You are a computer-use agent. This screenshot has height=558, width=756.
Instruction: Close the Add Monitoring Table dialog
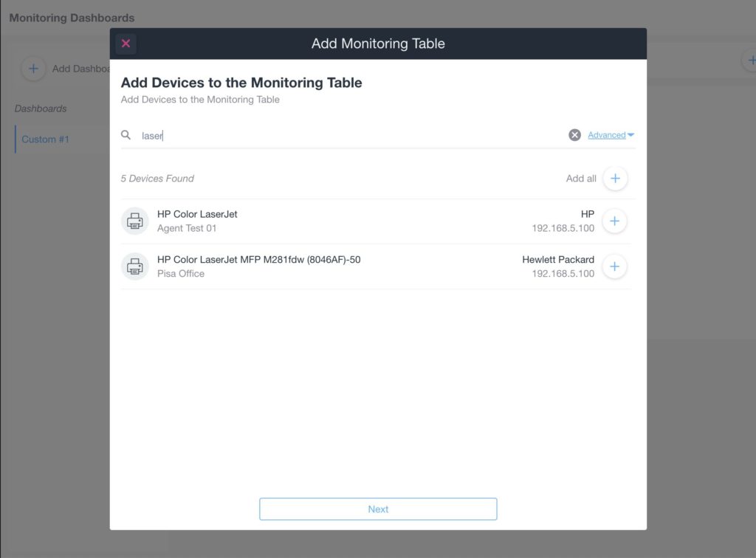[126, 44]
